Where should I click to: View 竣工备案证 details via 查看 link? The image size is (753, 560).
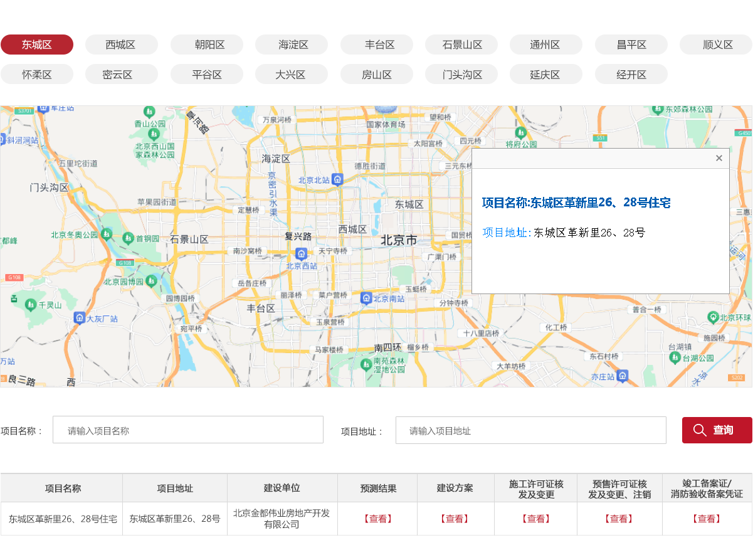pyautogui.click(x=707, y=519)
